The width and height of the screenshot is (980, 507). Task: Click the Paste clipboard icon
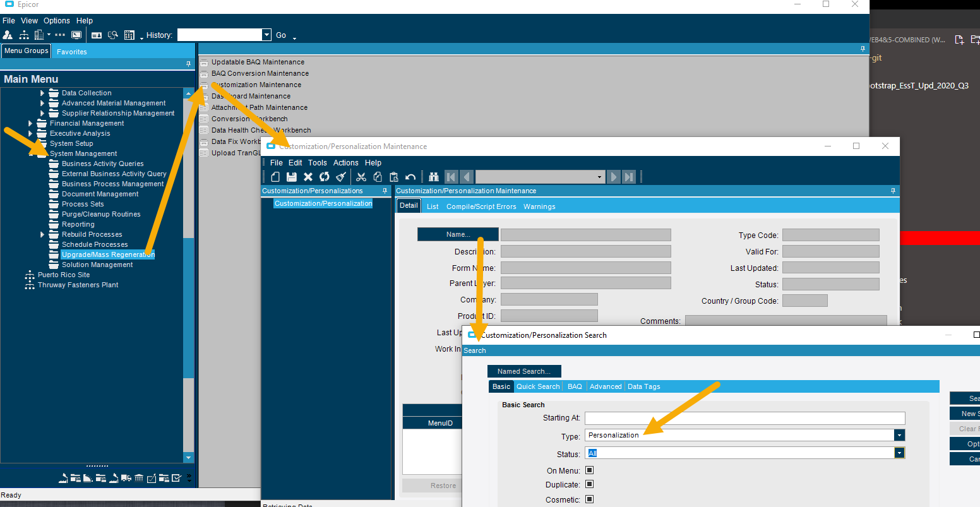point(394,177)
